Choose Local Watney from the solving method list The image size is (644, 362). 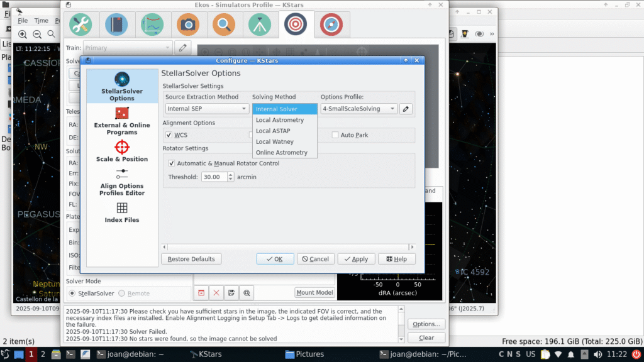pyautogui.click(x=285, y=141)
